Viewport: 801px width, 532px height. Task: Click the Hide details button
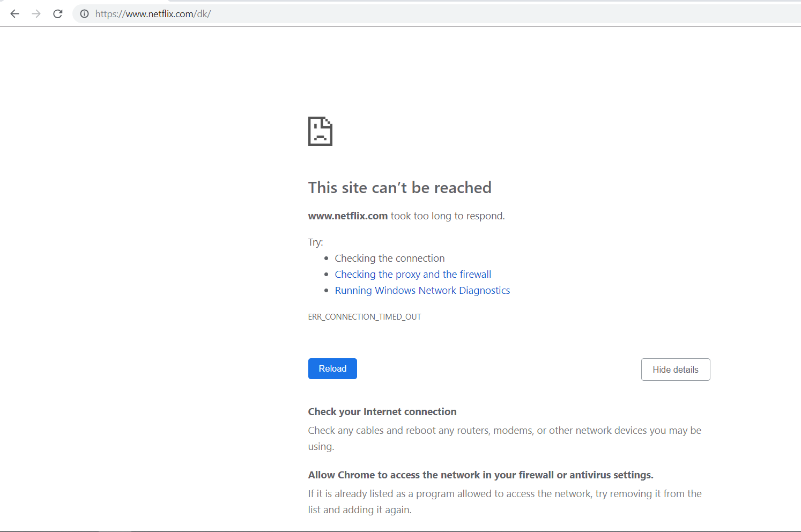click(x=676, y=370)
